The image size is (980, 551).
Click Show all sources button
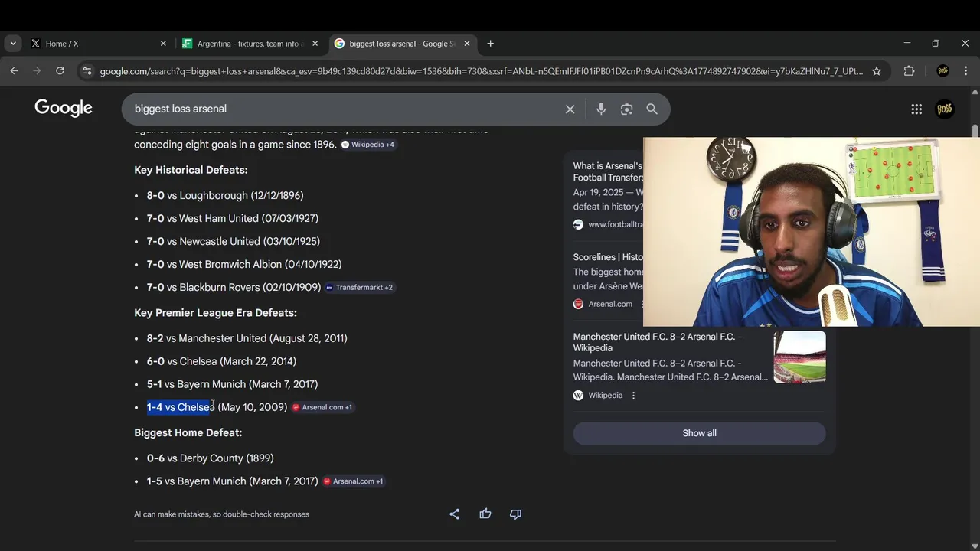pyautogui.click(x=699, y=433)
